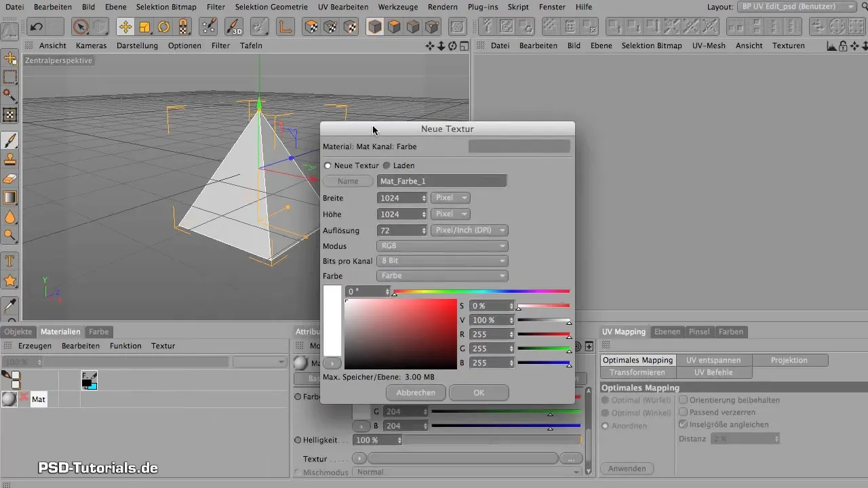This screenshot has width=868, height=488.
Task: Click Abbrechen to cancel the dialog
Action: [416, 392]
